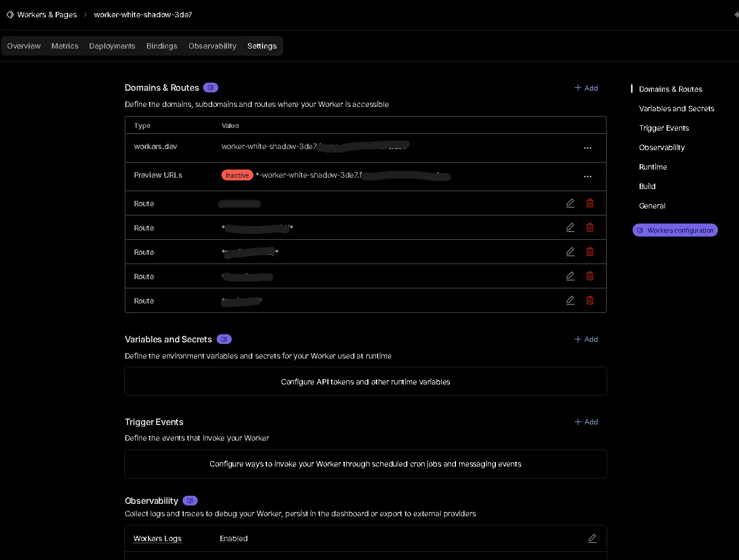Image resolution: width=739 pixels, height=560 pixels.
Task: Switch to the Bindings tab
Action: 162,46
